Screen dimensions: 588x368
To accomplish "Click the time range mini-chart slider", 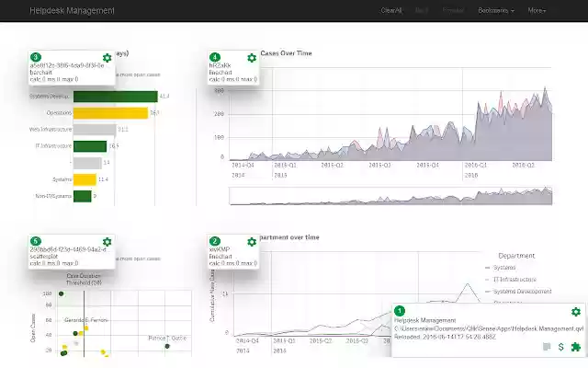I will tap(390, 196).
